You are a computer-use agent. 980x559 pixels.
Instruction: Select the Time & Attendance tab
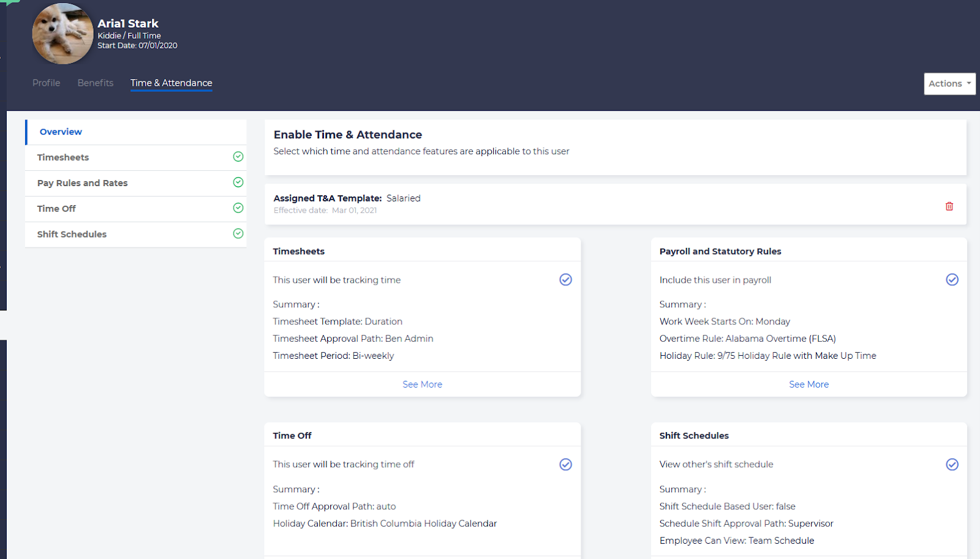click(171, 83)
